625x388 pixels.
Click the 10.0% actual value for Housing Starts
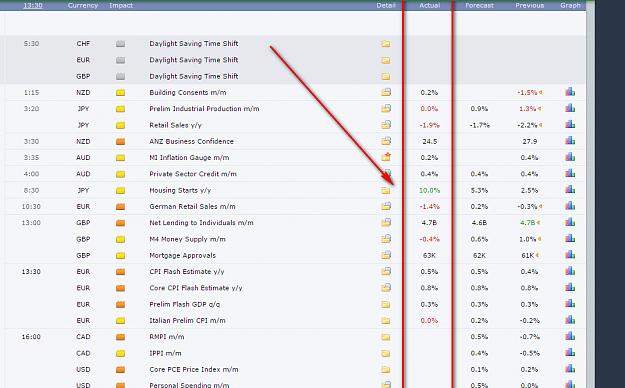click(429, 191)
